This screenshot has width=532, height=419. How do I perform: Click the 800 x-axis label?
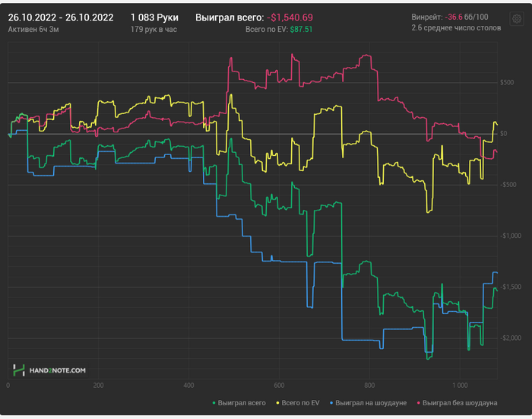point(369,386)
